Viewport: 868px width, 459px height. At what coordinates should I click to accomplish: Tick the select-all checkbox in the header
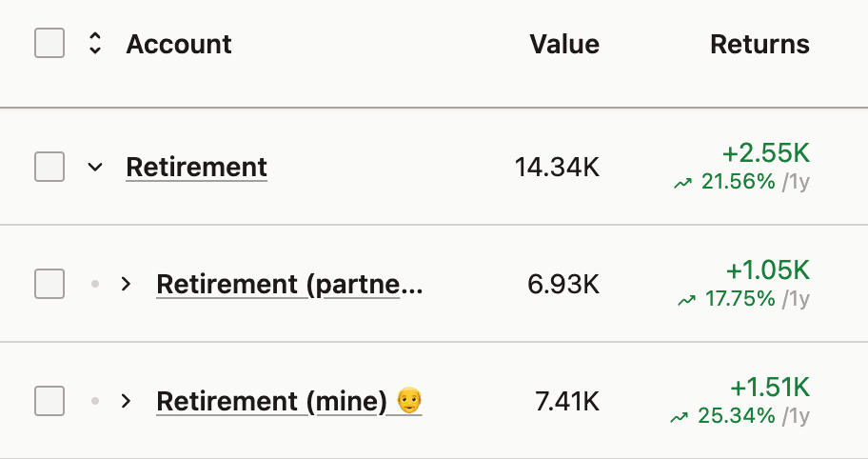click(x=49, y=44)
